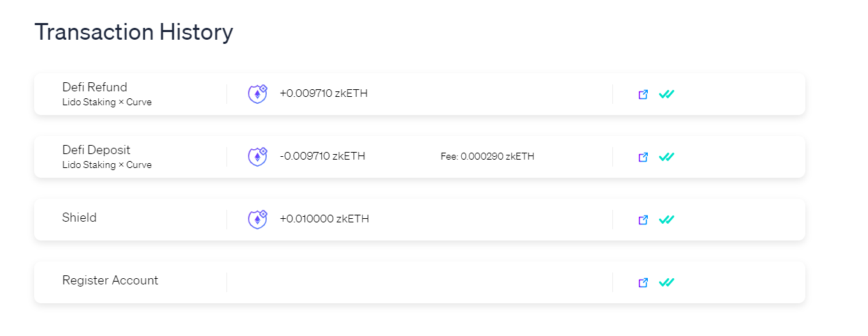
Task: Open external link for Defi Refund transaction
Action: (643, 94)
